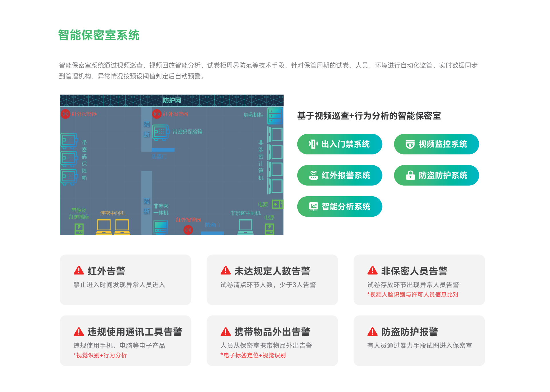Click the 出入门禁系统 access control icon

pyautogui.click(x=313, y=144)
